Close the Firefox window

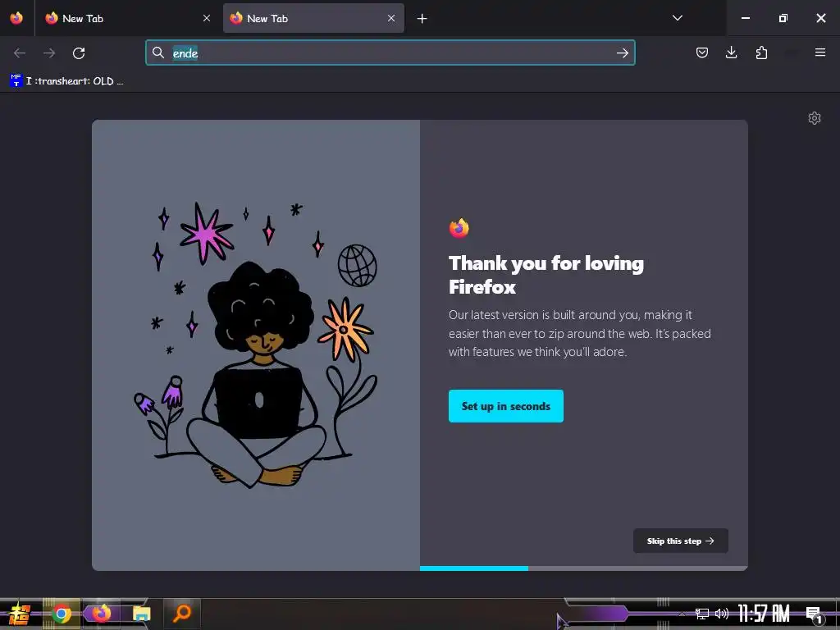[820, 18]
